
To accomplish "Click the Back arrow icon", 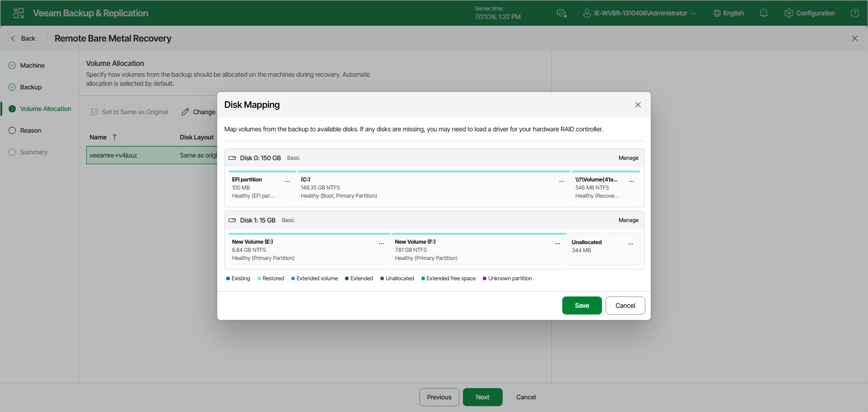I will pyautogui.click(x=13, y=38).
